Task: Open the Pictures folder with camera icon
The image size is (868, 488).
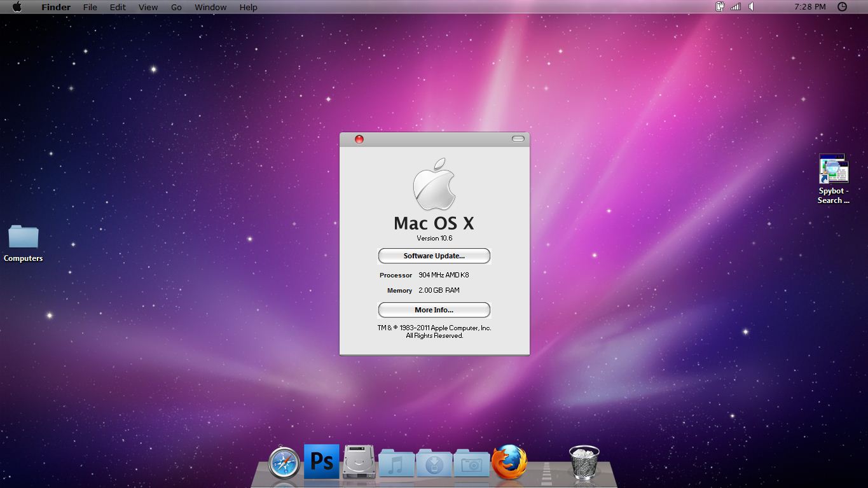Action: 471,463
